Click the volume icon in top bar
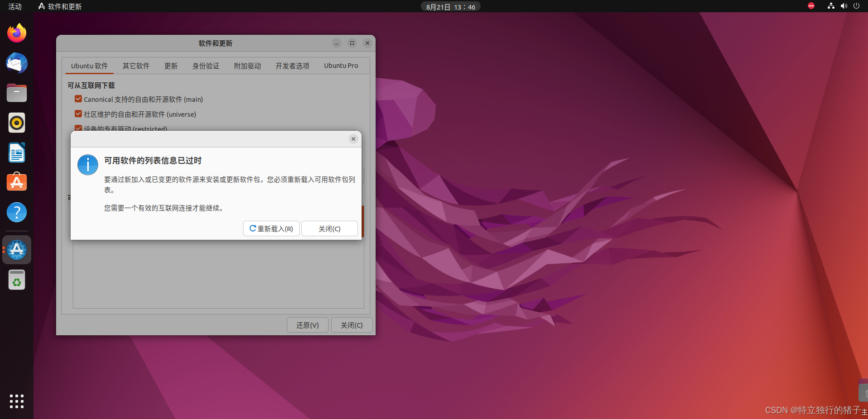The height and width of the screenshot is (419, 868). (844, 6)
